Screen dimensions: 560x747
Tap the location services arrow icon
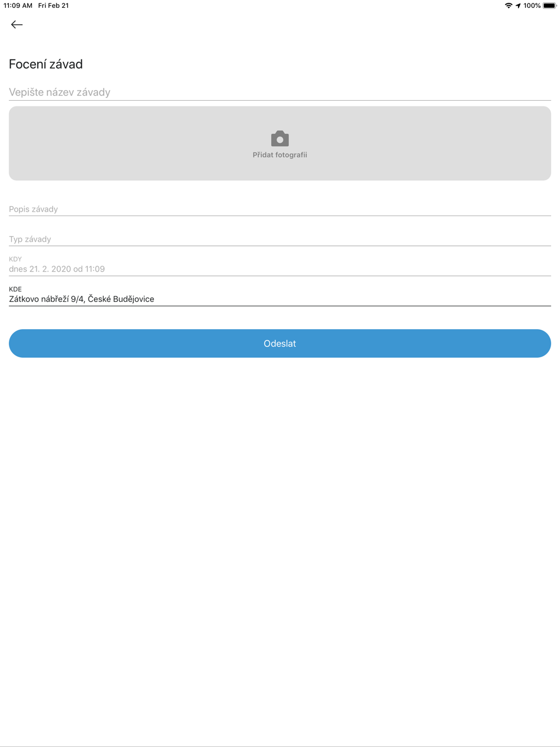pyautogui.click(x=518, y=6)
